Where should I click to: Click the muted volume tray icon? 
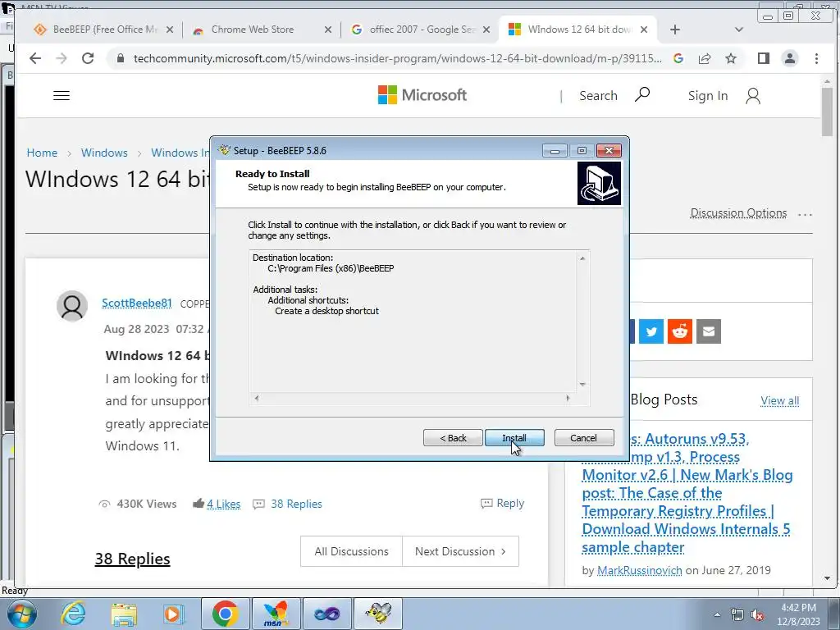pos(757,615)
